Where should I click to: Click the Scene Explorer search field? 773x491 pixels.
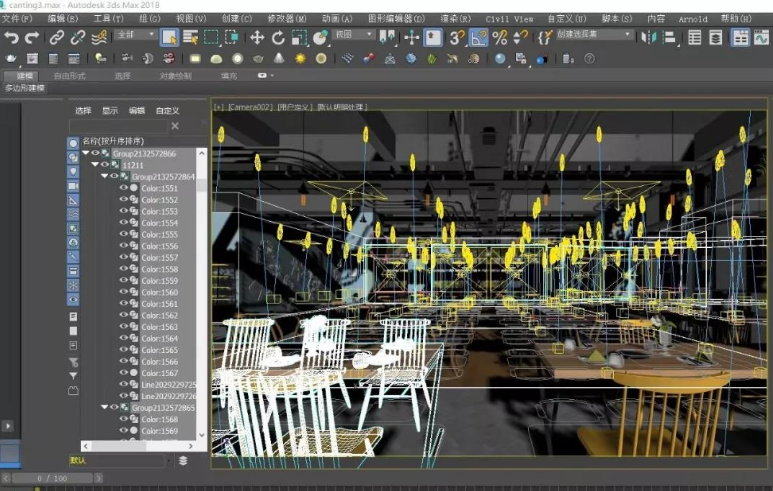[x=118, y=126]
